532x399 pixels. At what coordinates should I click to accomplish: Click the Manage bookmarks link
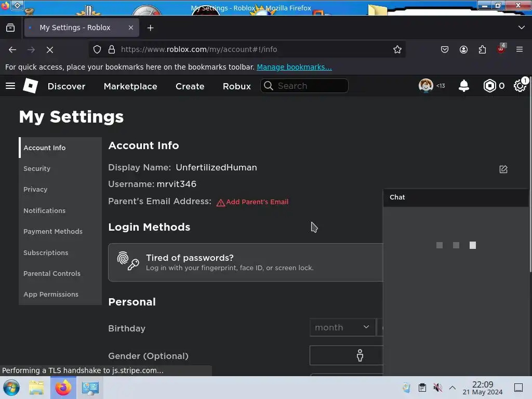tap(294, 67)
